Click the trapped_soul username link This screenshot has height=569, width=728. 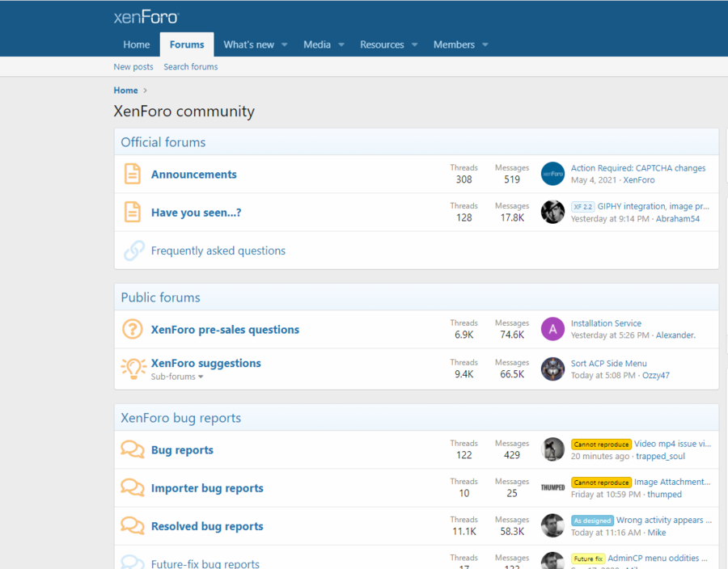[x=660, y=456]
